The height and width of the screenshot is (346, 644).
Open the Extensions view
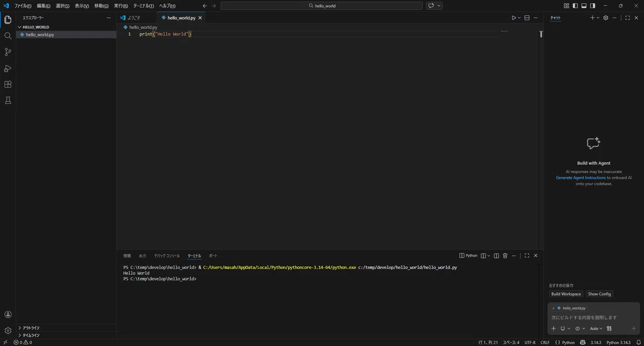(x=8, y=84)
